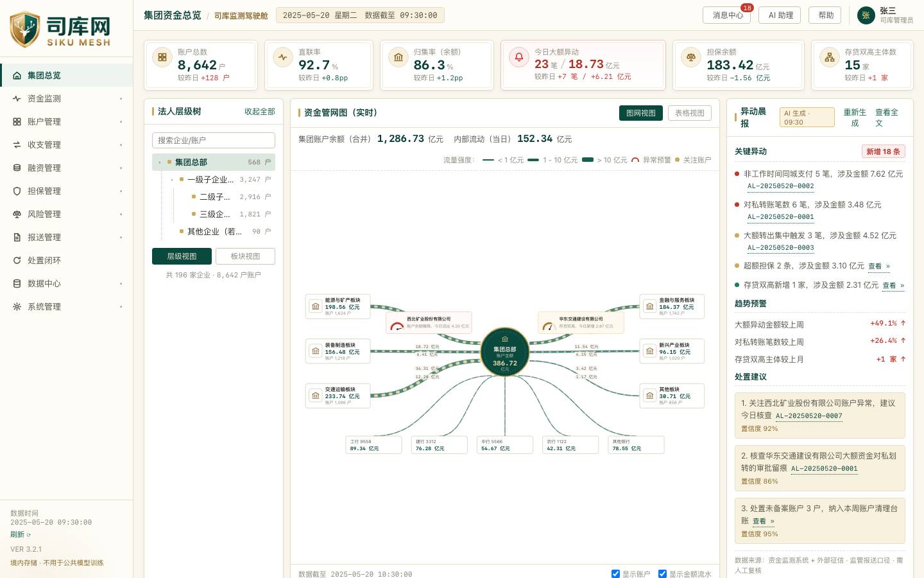Expand the 融资管理 submenu arrow
Image resolution: width=924 pixels, height=578 pixels.
click(x=121, y=168)
